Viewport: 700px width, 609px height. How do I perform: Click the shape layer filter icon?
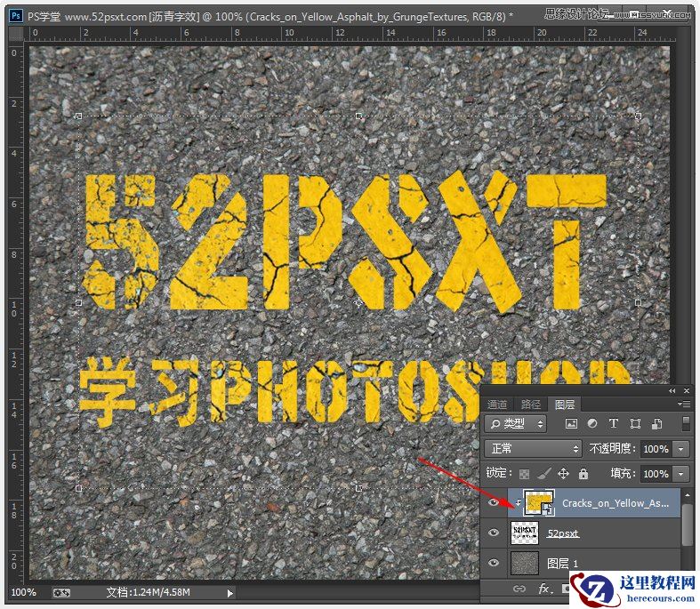pos(635,423)
